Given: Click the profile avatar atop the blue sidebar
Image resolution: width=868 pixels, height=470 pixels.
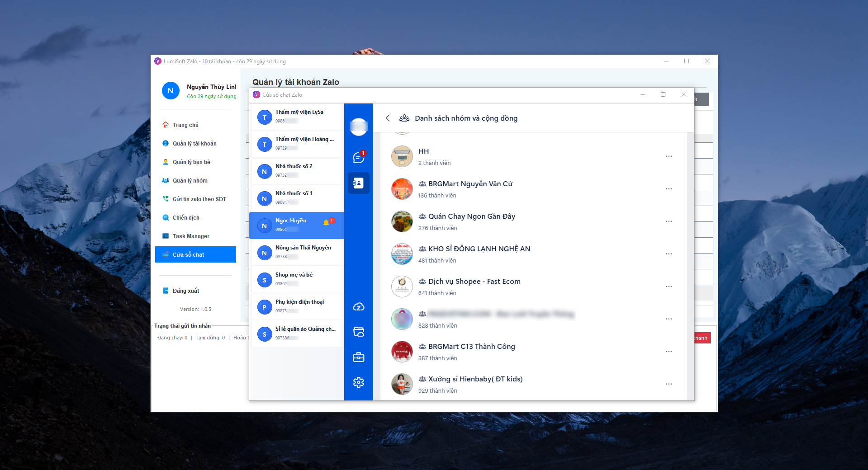Looking at the screenshot, I should pos(358,127).
